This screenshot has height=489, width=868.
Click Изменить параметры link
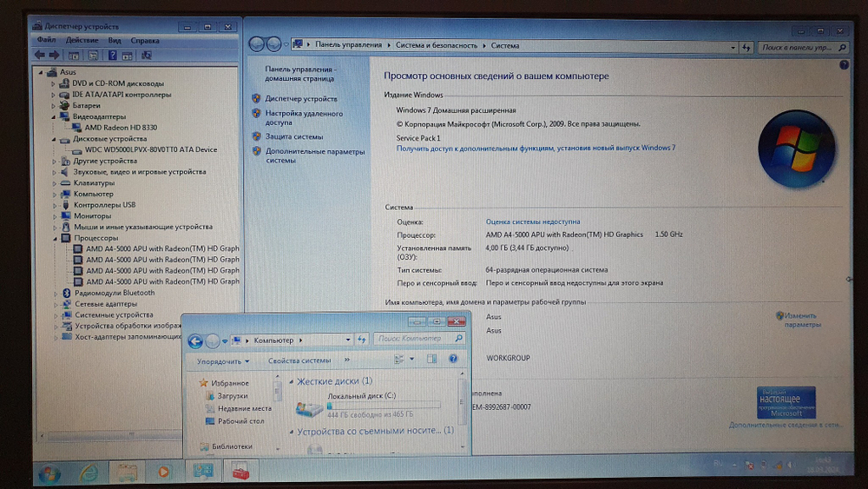click(x=802, y=320)
